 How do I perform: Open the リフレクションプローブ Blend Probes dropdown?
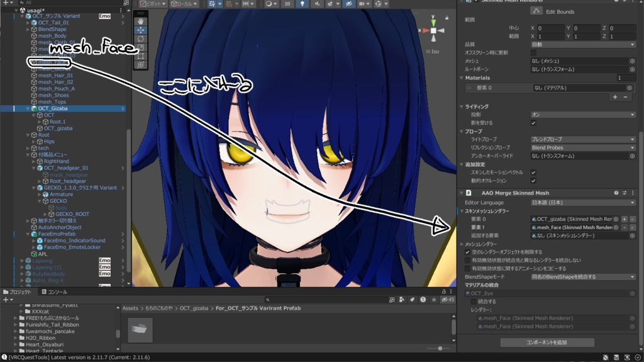[x=583, y=148]
